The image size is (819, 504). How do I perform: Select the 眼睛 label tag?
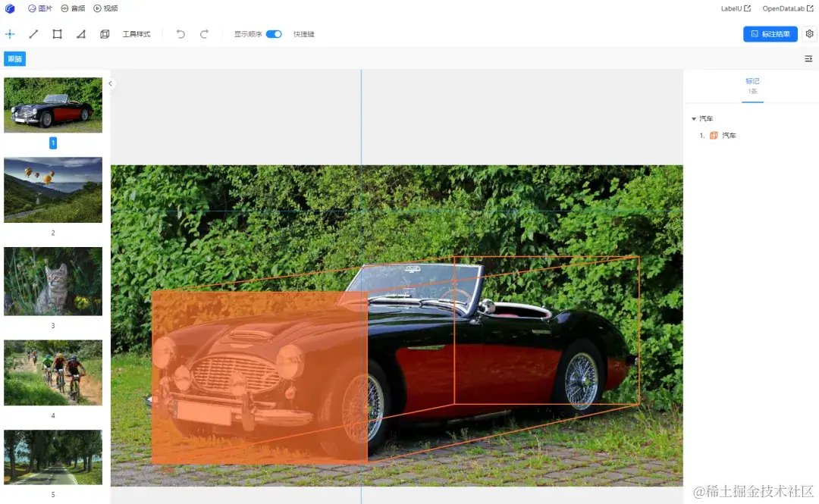coord(14,58)
